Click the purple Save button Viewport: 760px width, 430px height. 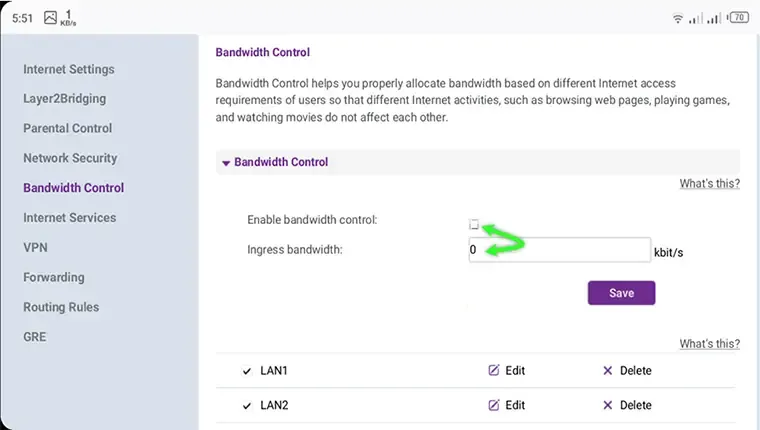[x=621, y=293]
